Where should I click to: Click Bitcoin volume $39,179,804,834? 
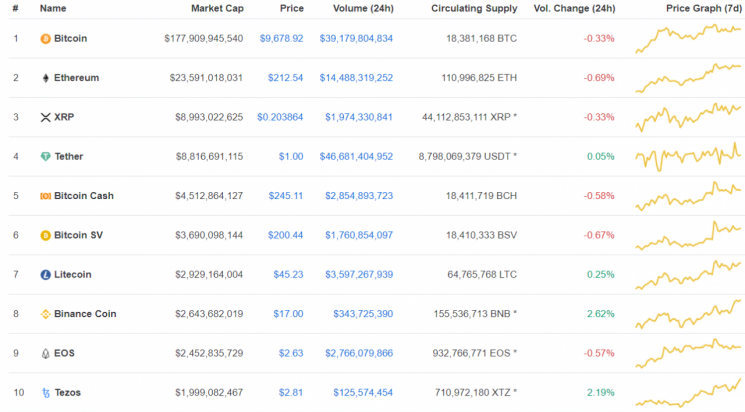pyautogui.click(x=356, y=38)
